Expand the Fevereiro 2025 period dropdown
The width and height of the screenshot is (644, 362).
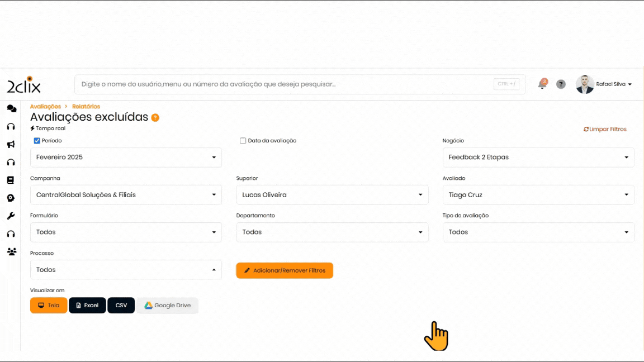(126, 158)
